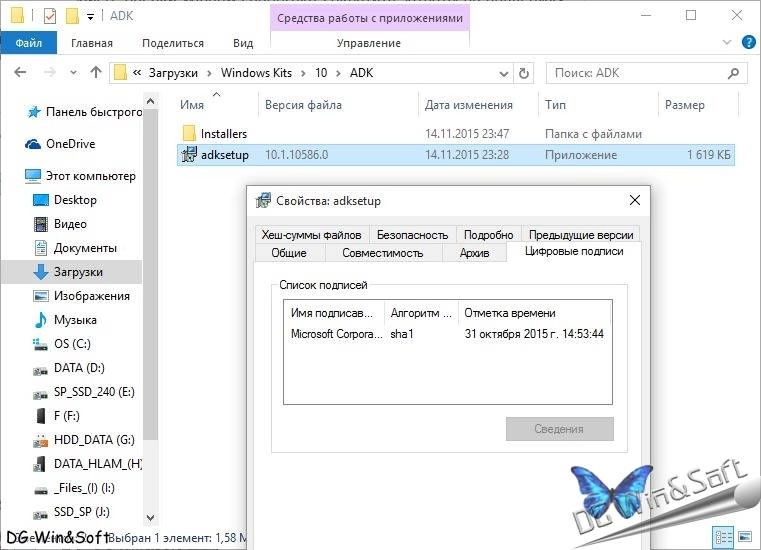Click navigation pane scrollbar up arrow

tap(150, 101)
